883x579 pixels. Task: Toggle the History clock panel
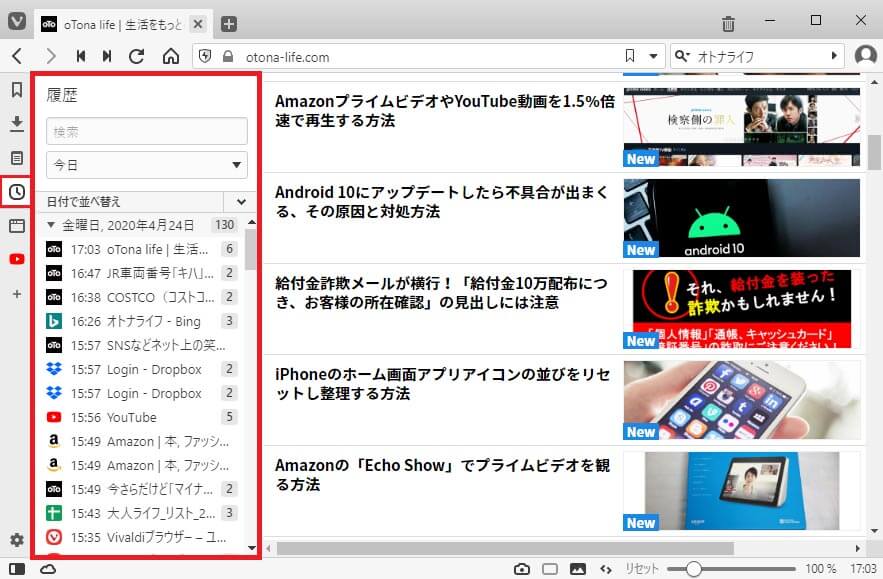click(17, 191)
